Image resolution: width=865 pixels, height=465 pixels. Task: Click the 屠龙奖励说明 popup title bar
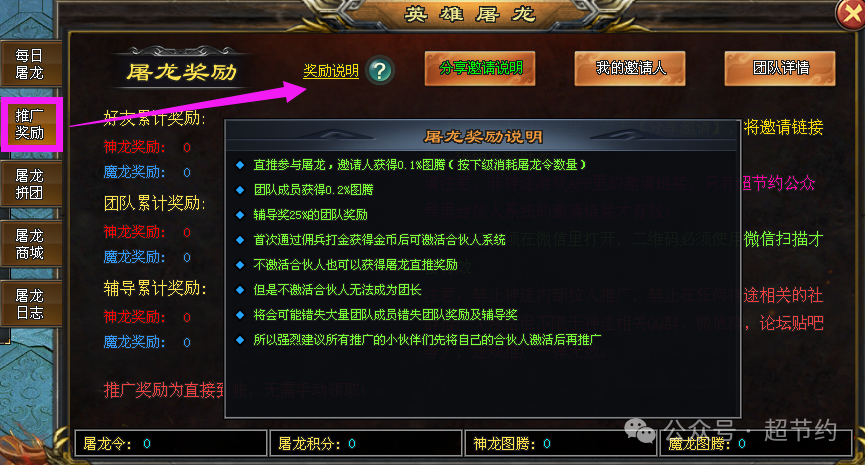483,136
